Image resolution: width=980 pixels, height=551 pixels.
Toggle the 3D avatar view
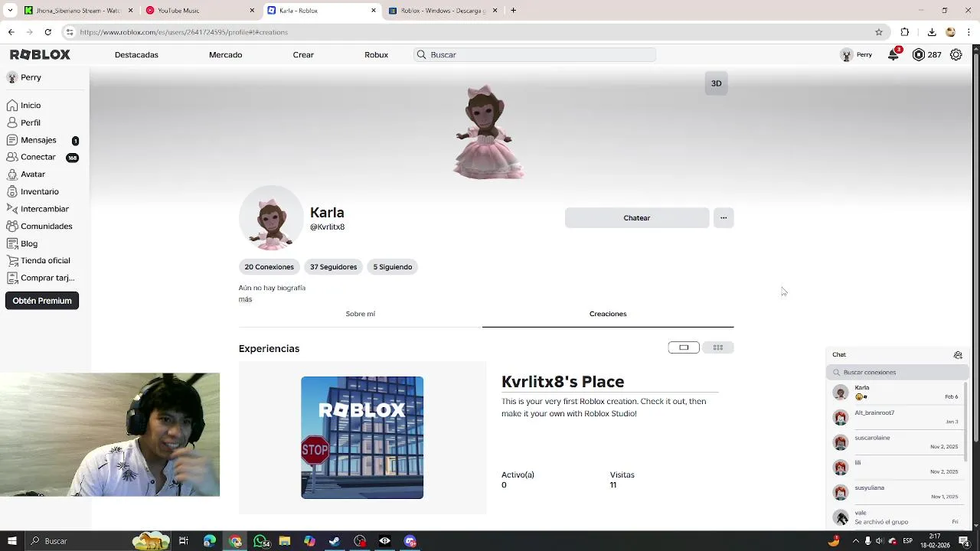pos(716,83)
